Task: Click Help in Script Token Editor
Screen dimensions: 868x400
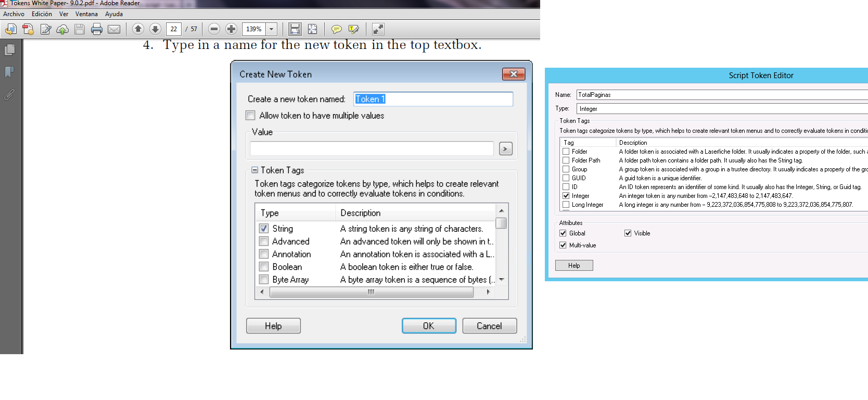Action: [574, 266]
